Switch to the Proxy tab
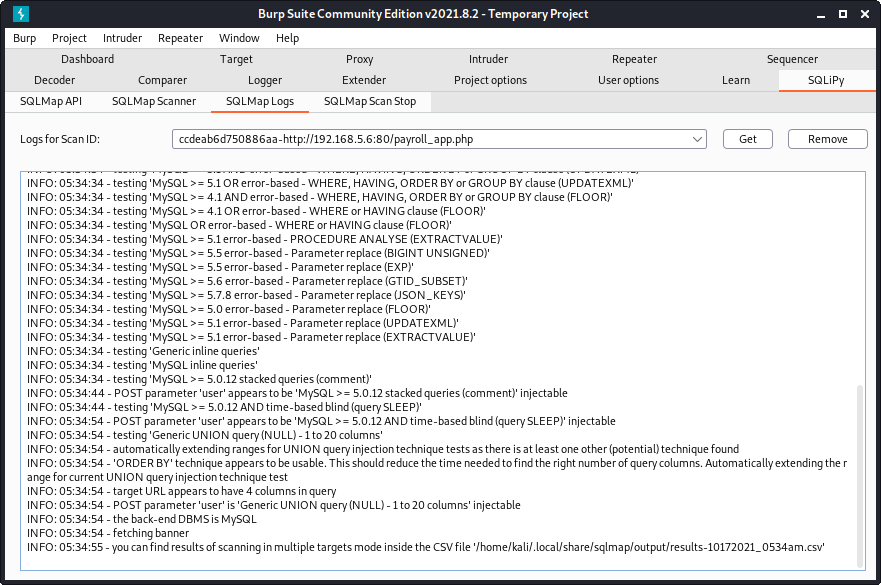 359,59
